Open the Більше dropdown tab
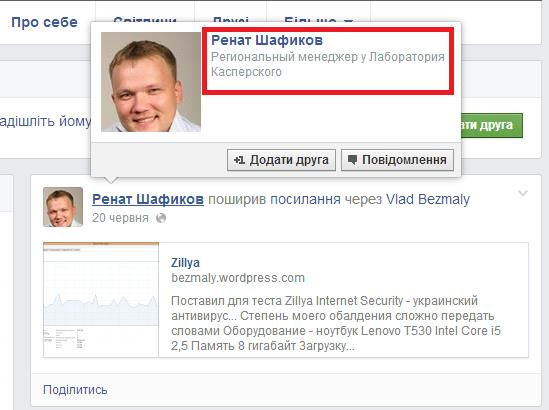 click(318, 20)
